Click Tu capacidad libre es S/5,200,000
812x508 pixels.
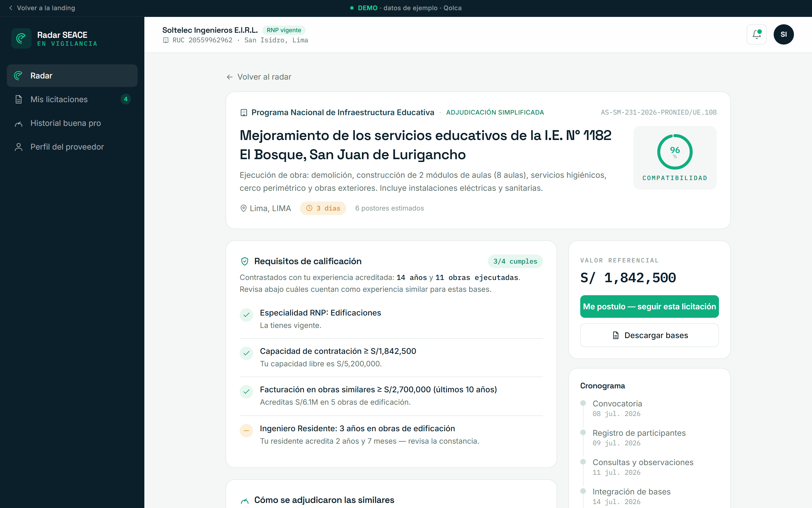321,364
